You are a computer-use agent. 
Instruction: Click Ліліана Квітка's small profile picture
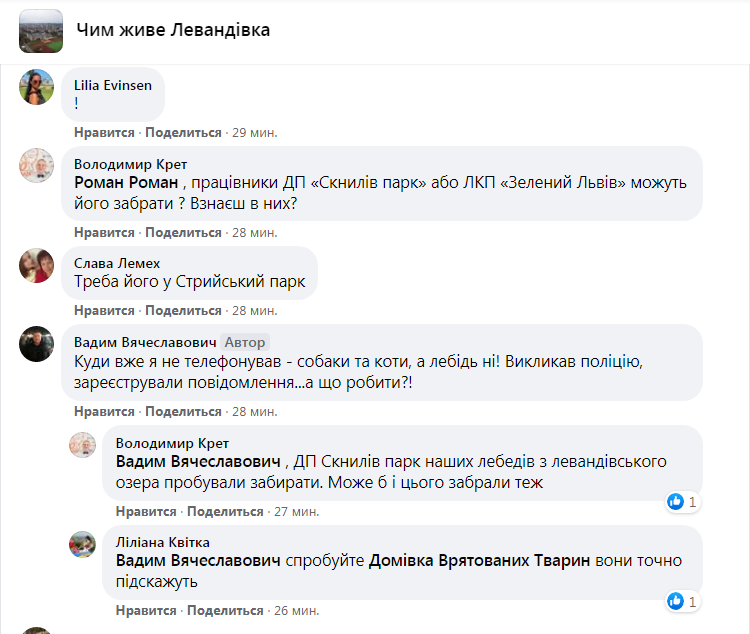coord(82,544)
